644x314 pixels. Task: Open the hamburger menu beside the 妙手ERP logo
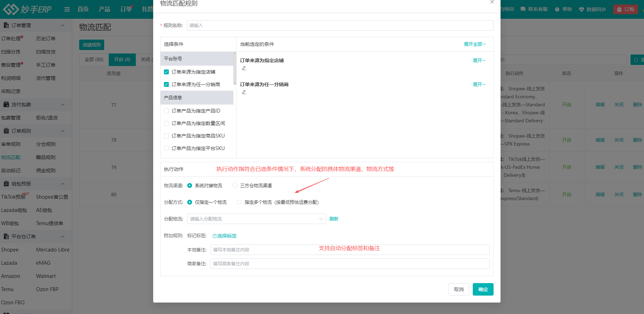[67, 9]
